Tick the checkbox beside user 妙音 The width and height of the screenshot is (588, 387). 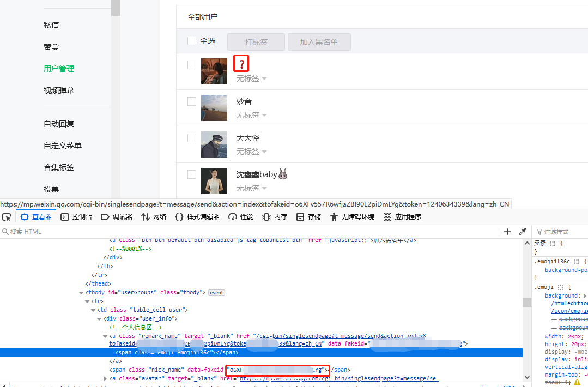(x=192, y=101)
